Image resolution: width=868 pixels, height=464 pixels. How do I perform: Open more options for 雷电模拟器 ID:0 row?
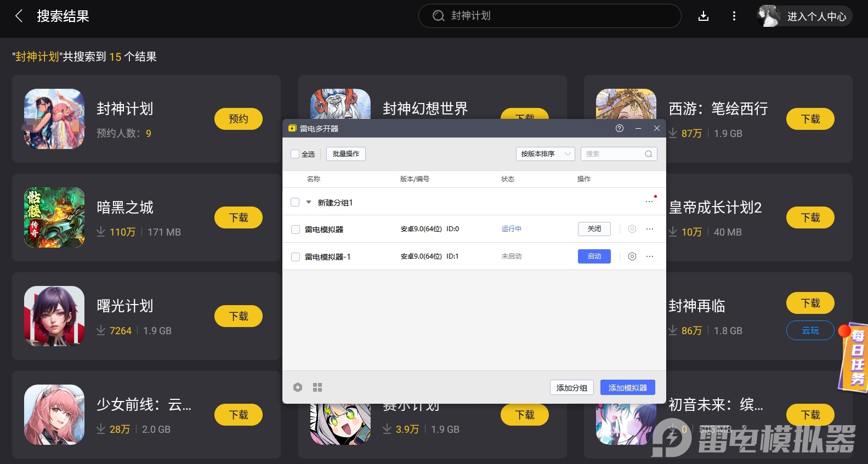click(650, 229)
